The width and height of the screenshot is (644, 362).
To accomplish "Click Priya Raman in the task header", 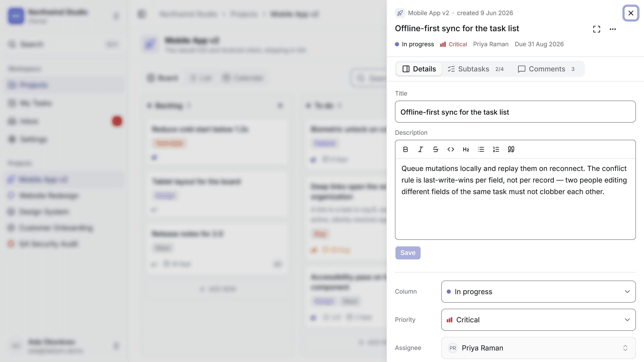I will coord(491,44).
